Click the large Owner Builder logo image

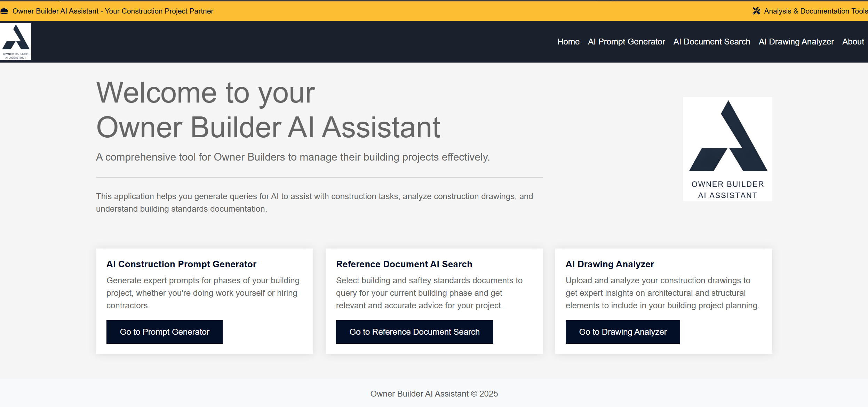[727, 149]
